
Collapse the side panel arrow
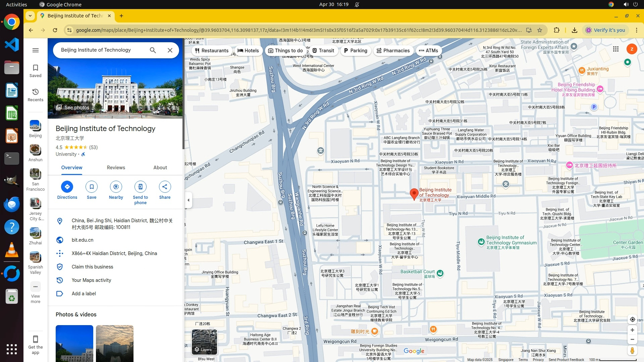(x=189, y=200)
